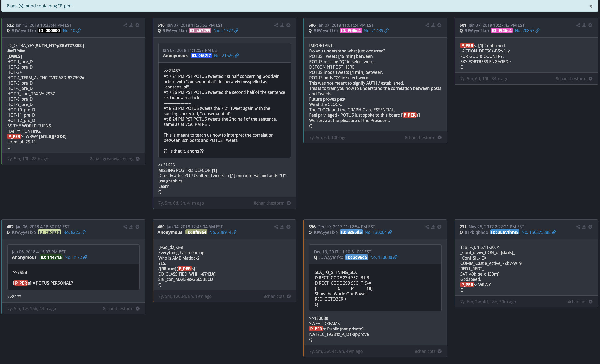Open the 'No. 21777' post link
Image resolution: width=600 pixels, height=364 pixels.
click(226, 31)
